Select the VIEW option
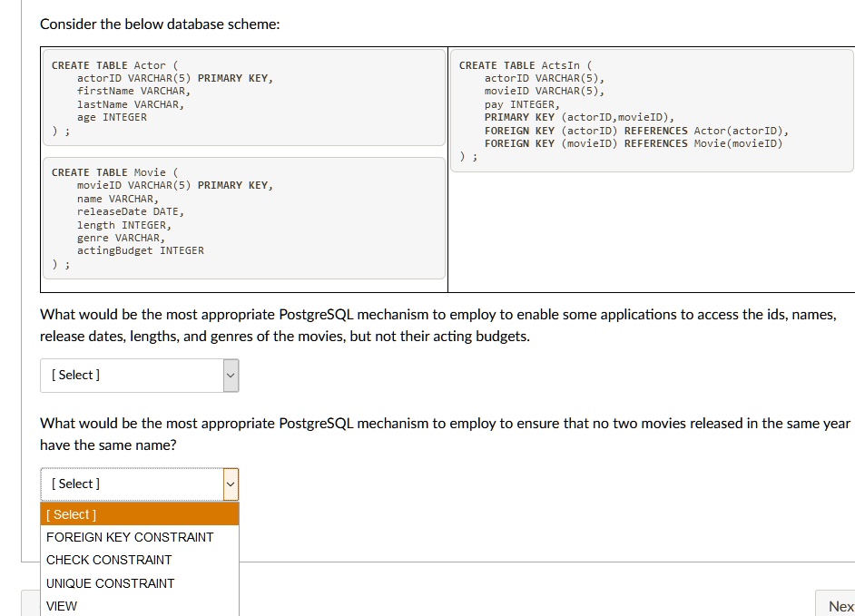855x616 pixels. tap(62, 606)
